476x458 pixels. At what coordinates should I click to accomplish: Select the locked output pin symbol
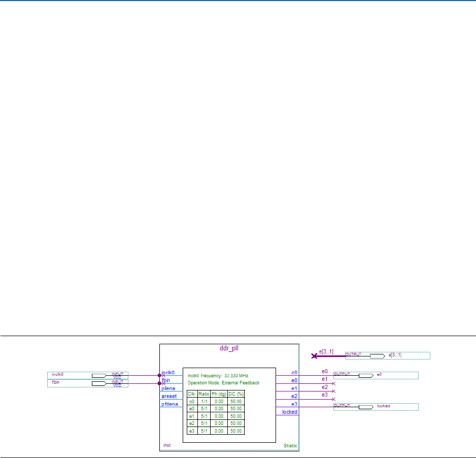point(366,407)
